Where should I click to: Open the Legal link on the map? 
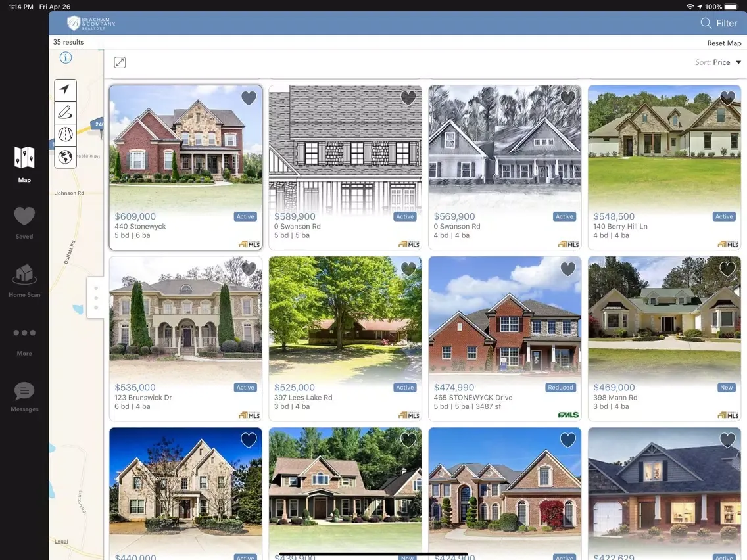[x=61, y=542]
